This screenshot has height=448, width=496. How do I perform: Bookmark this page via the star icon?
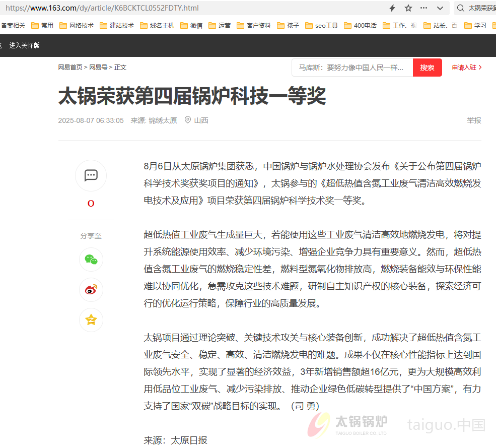coord(408,8)
